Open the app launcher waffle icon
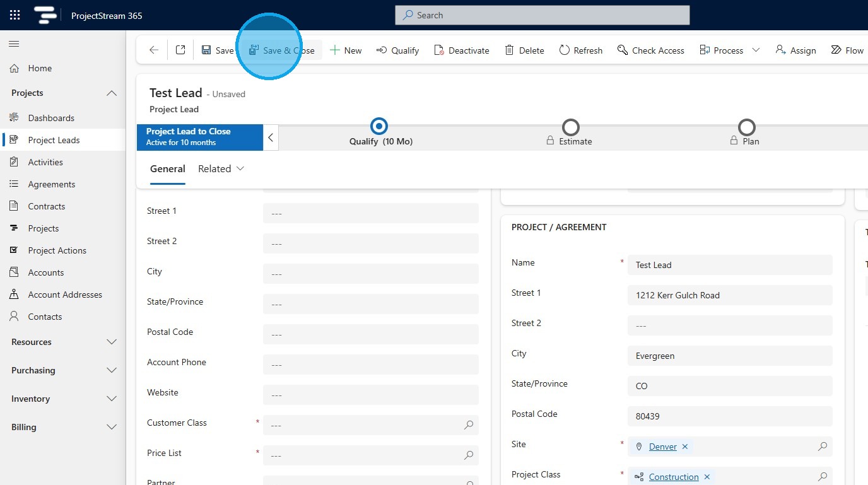Image resolution: width=868 pixels, height=485 pixels. coord(15,15)
